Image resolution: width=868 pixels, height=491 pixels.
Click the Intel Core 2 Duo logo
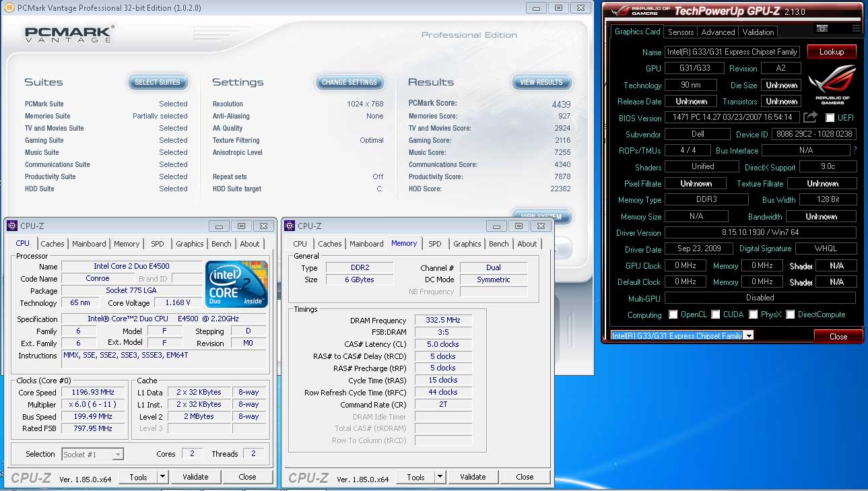(237, 284)
